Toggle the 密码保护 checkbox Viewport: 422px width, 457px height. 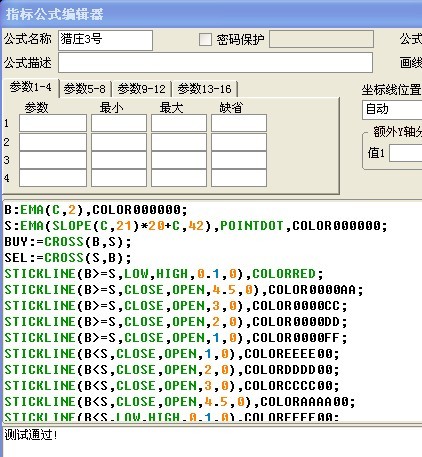(x=205, y=40)
